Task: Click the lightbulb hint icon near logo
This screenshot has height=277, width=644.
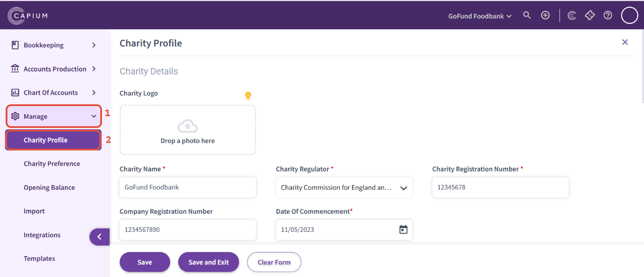Action: (x=248, y=96)
